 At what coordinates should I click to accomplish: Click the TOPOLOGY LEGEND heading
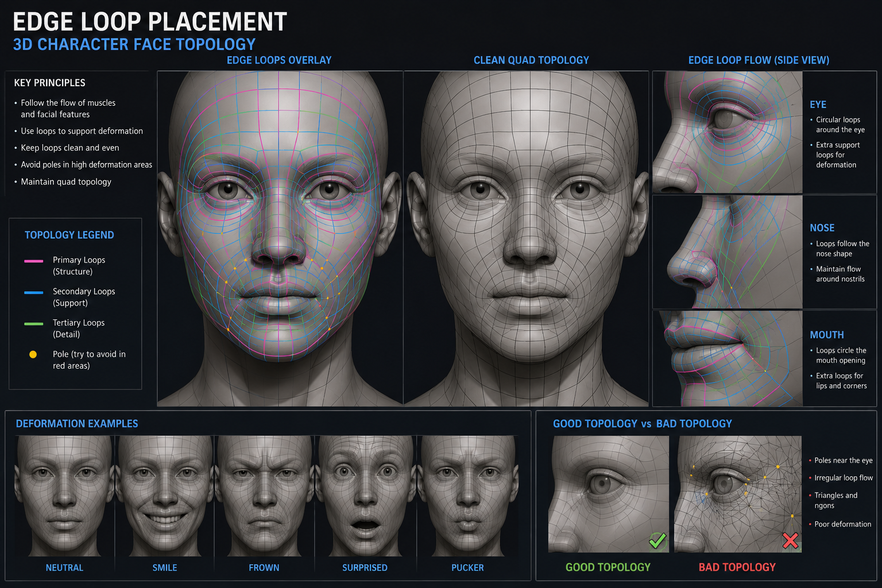click(69, 235)
